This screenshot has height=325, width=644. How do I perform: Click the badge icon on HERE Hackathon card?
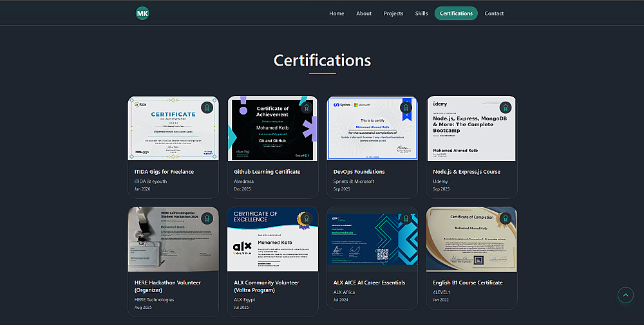point(207,218)
